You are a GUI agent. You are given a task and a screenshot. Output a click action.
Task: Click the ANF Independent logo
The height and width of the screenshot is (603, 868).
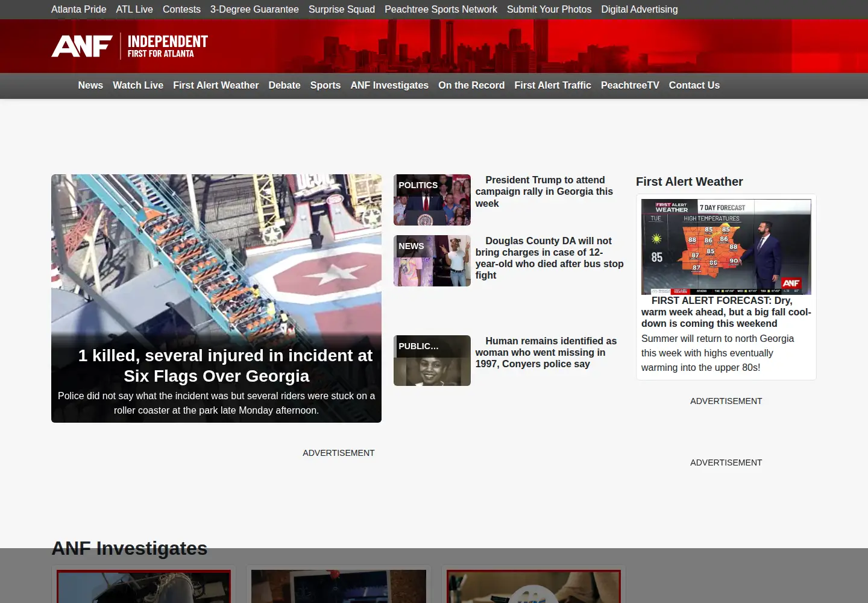pos(130,46)
